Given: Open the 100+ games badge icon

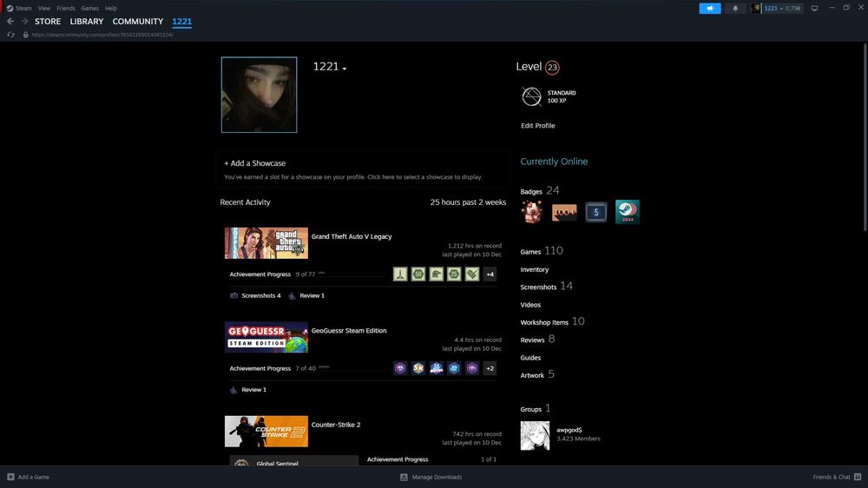Looking at the screenshot, I should click(564, 212).
